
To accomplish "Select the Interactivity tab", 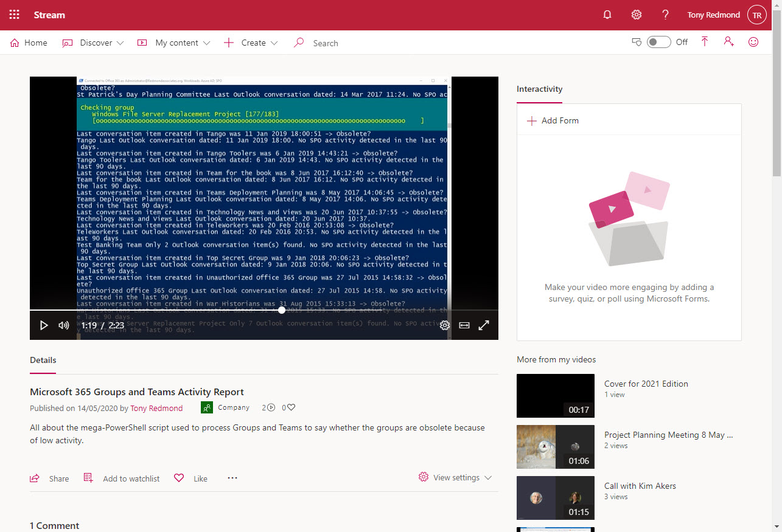I will click(540, 89).
